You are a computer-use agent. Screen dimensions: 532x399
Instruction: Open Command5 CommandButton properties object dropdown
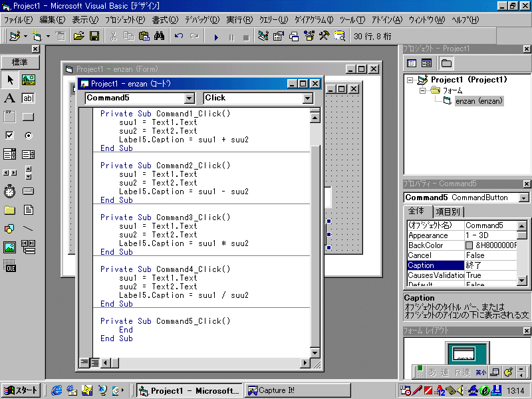click(x=524, y=198)
